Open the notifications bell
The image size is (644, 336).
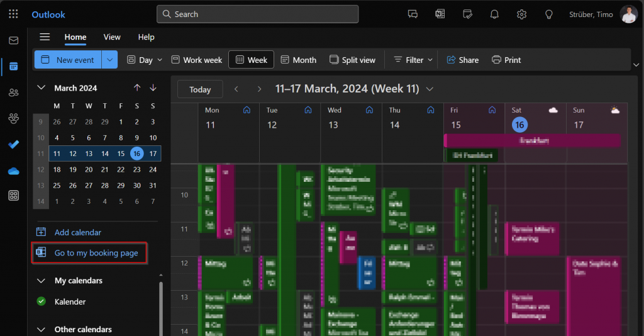tap(494, 14)
